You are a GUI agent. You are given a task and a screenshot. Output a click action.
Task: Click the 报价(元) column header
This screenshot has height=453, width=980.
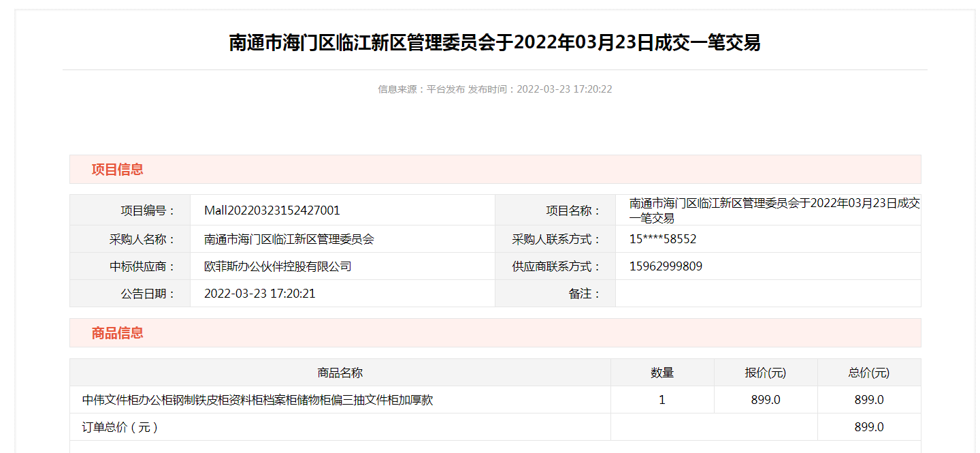click(x=766, y=373)
